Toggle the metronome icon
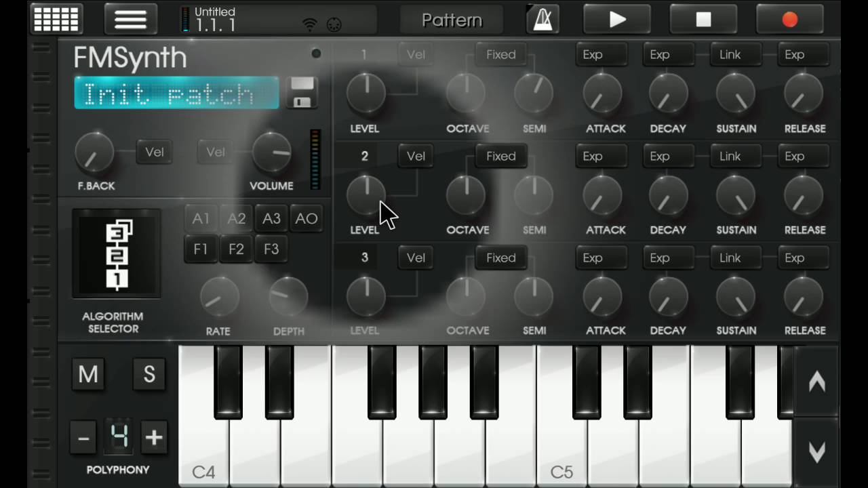The height and width of the screenshot is (488, 868). 542,20
